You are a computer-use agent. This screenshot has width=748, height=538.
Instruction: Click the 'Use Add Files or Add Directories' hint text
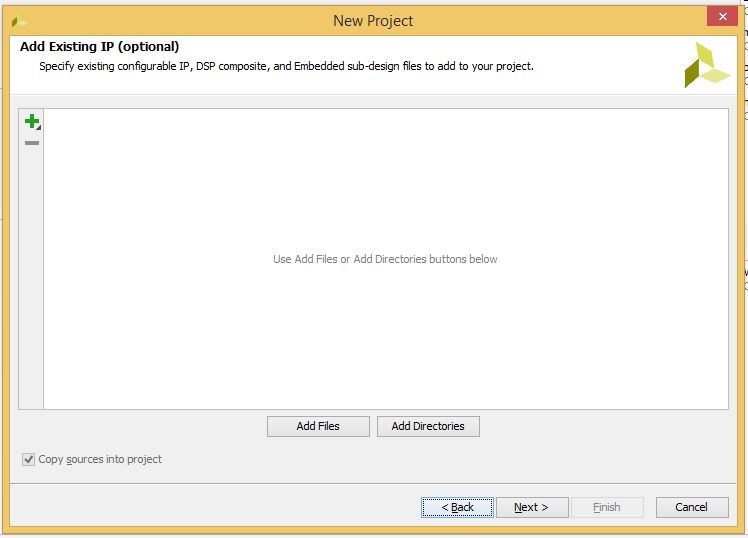(x=385, y=259)
